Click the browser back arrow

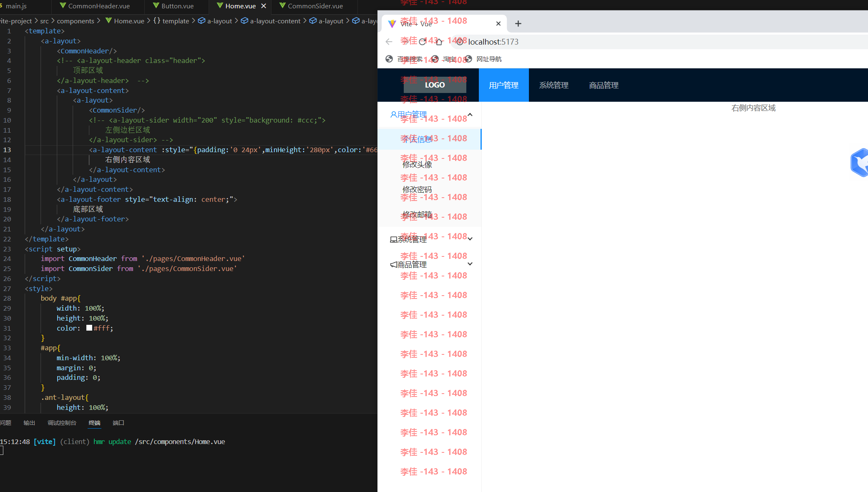point(389,42)
